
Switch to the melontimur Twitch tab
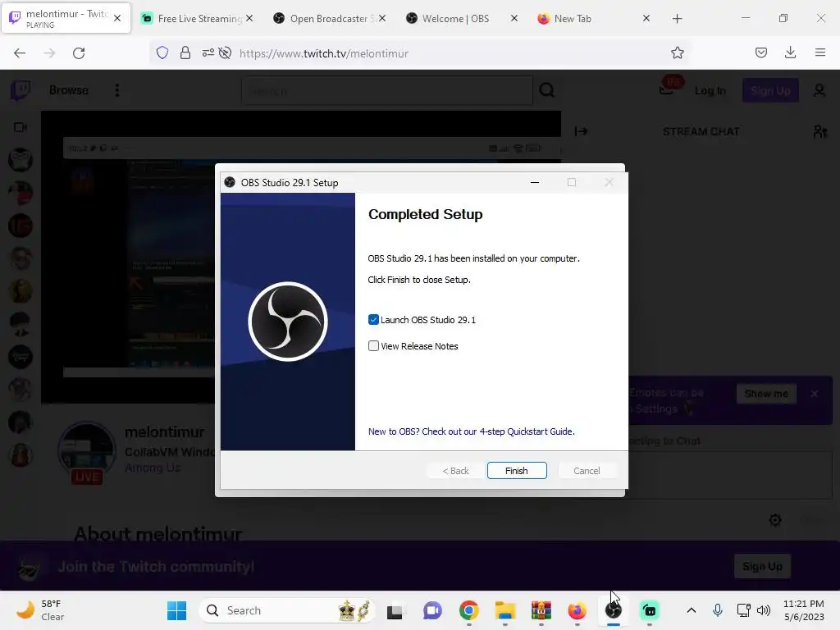point(66,18)
